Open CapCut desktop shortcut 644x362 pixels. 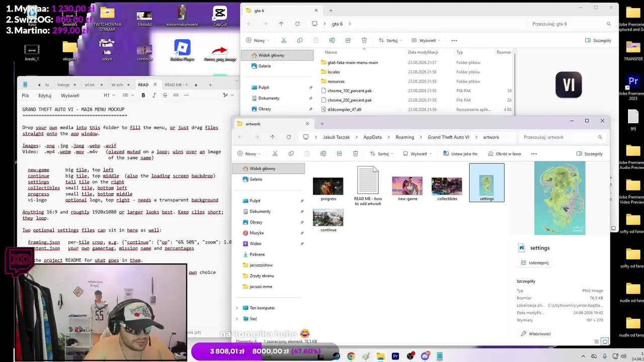220,16
